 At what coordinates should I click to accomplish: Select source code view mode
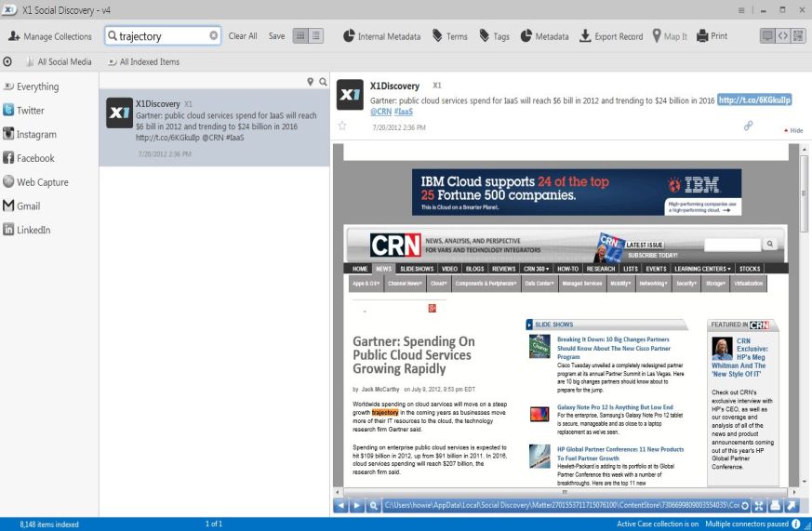[783, 35]
